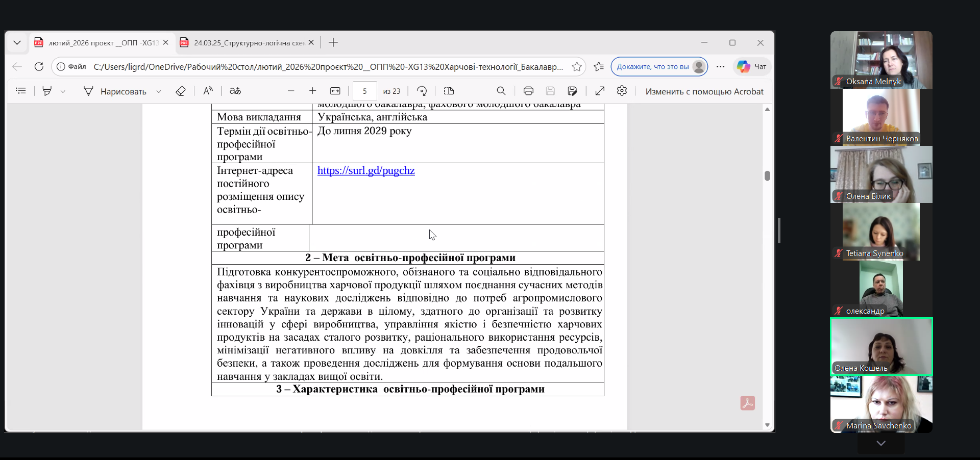Expand the Draw tool options dropdown

(159, 92)
